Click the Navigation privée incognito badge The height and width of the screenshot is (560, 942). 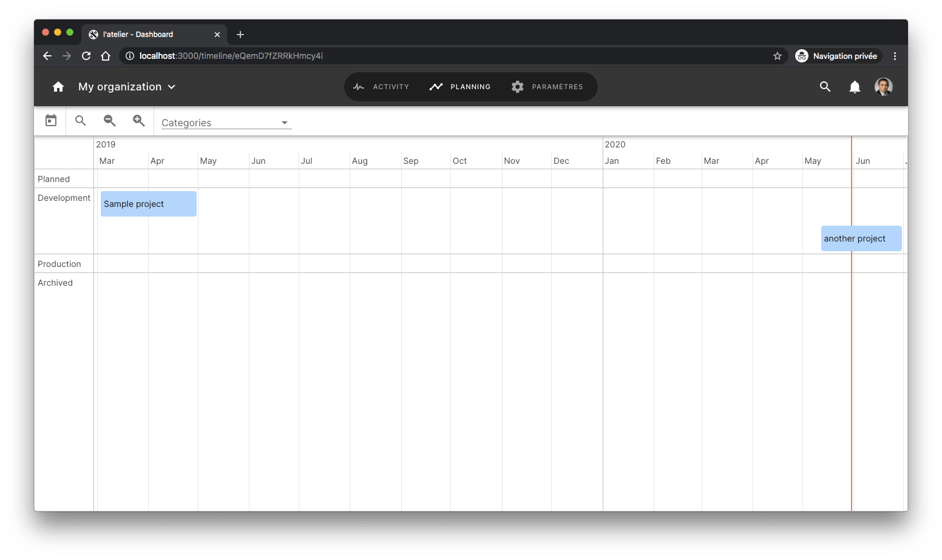838,56
